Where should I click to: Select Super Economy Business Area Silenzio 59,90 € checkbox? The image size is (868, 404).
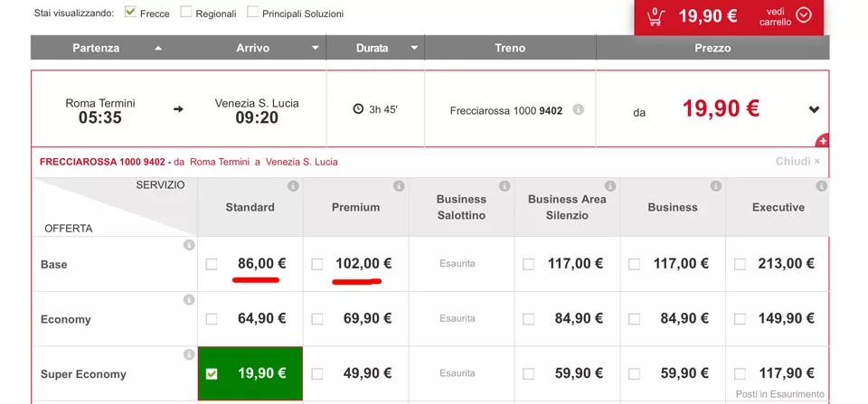[x=529, y=374]
